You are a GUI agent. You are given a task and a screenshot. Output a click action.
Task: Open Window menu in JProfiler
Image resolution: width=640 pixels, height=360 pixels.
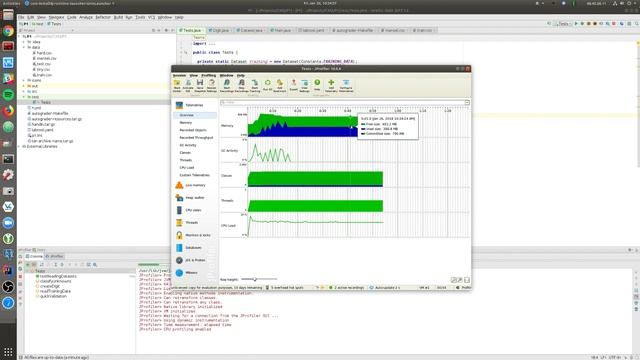227,76
